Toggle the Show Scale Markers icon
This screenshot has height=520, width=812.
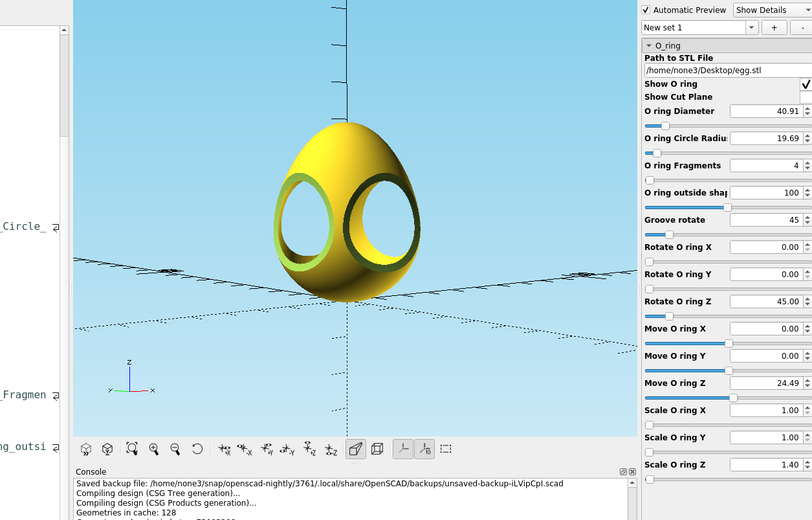click(x=424, y=449)
